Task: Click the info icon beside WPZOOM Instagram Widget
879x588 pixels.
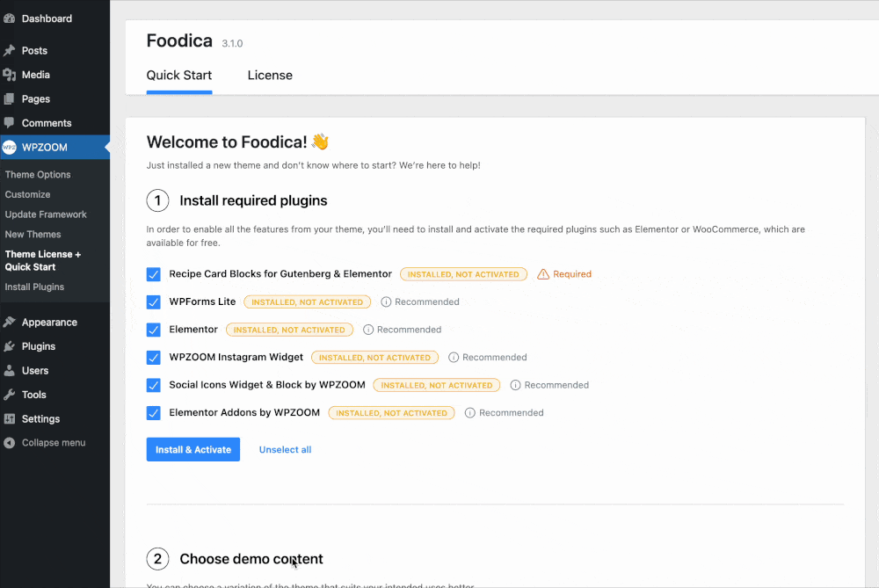Action: click(453, 358)
